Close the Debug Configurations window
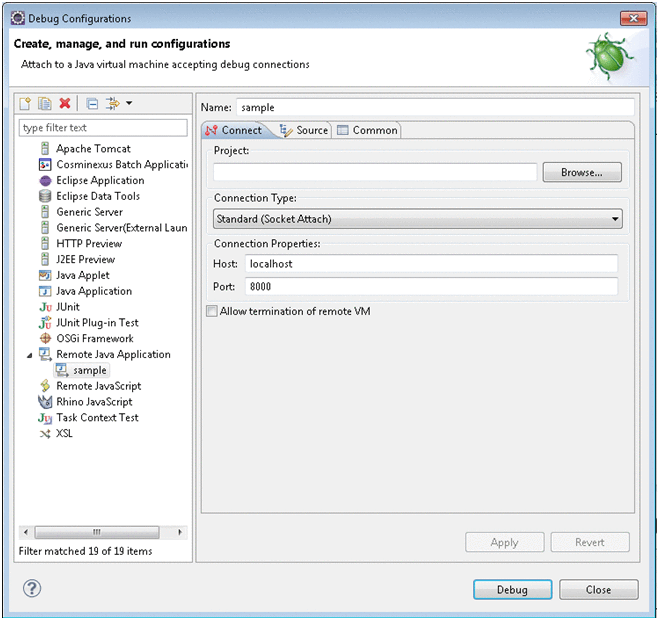The height and width of the screenshot is (621, 660). tap(633, 18)
